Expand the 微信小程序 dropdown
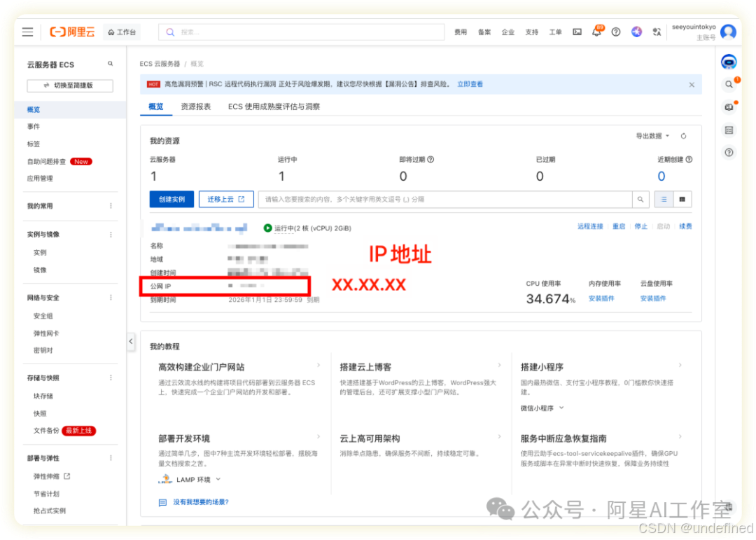Image resolution: width=756 pixels, height=540 pixels. pyautogui.click(x=542, y=408)
